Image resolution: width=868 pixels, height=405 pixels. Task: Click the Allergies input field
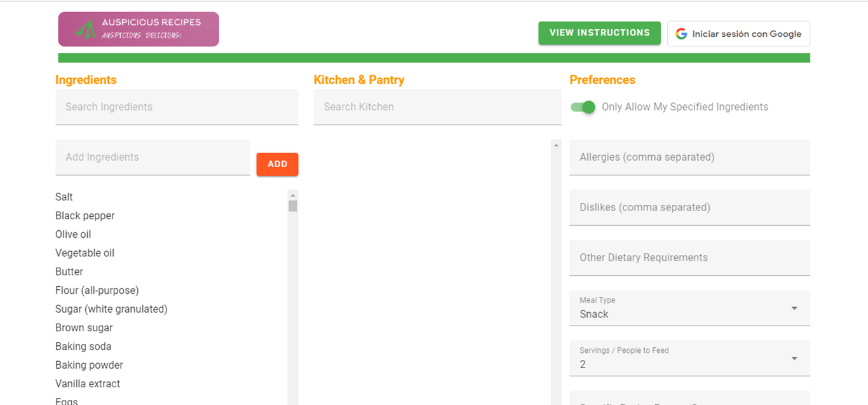click(689, 157)
